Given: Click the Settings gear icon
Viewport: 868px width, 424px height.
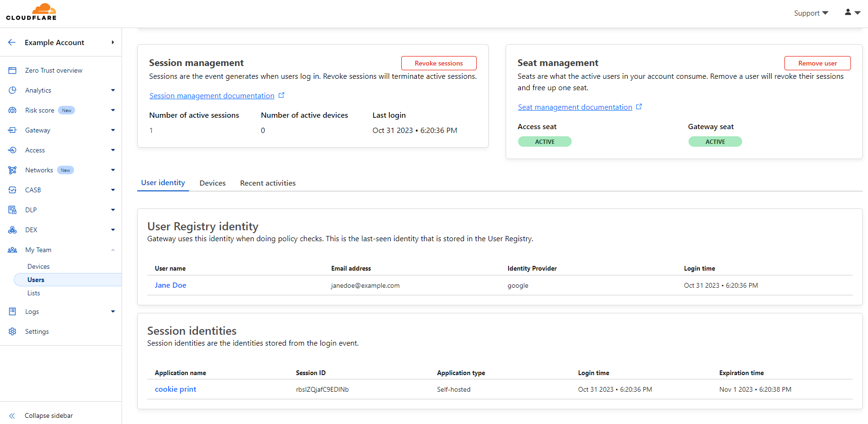Looking at the screenshot, I should (x=12, y=331).
